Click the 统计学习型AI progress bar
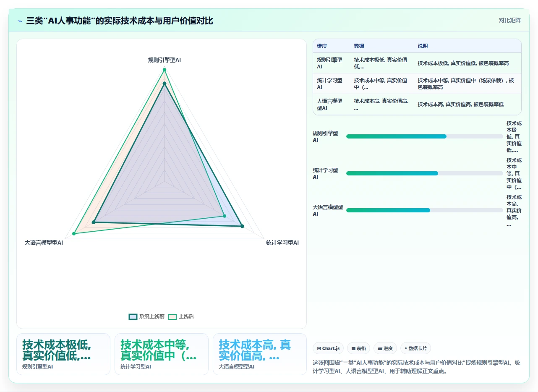The image size is (538, 392). pos(424,173)
